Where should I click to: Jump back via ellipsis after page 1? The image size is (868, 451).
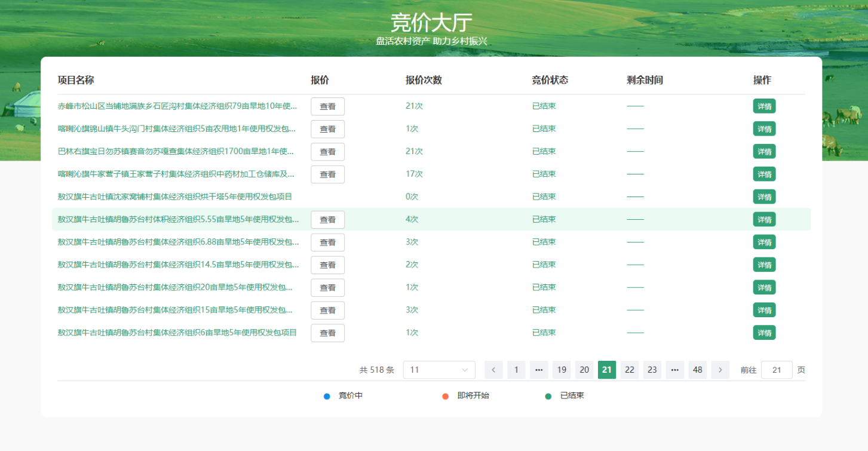click(x=539, y=370)
